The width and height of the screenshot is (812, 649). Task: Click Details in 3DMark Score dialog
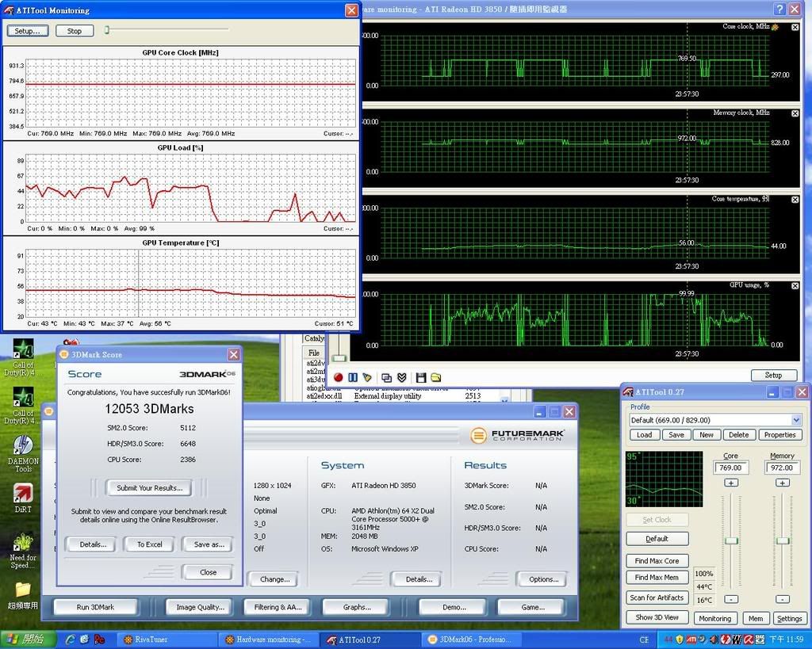pos(94,544)
